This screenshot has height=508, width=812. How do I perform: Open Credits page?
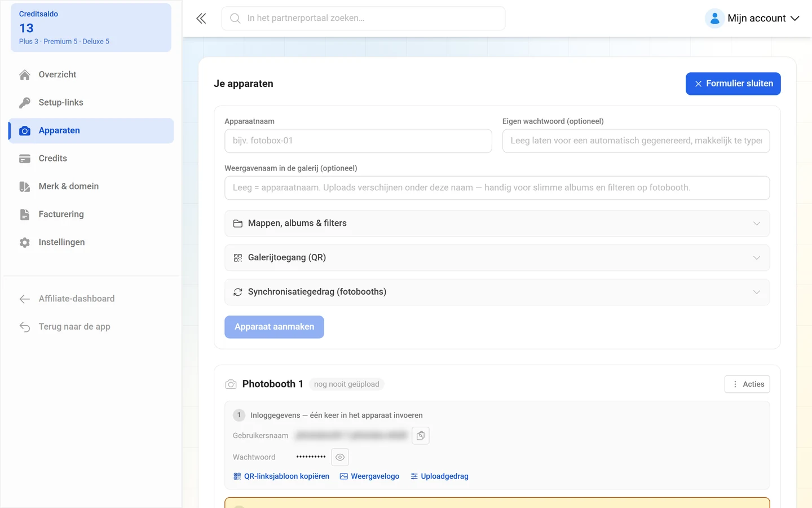click(x=91, y=159)
